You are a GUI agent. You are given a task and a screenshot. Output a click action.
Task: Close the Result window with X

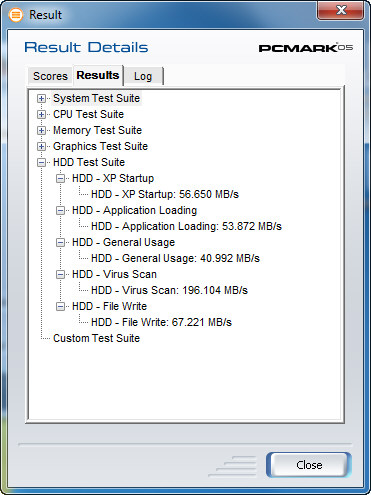pyautogui.click(x=340, y=10)
